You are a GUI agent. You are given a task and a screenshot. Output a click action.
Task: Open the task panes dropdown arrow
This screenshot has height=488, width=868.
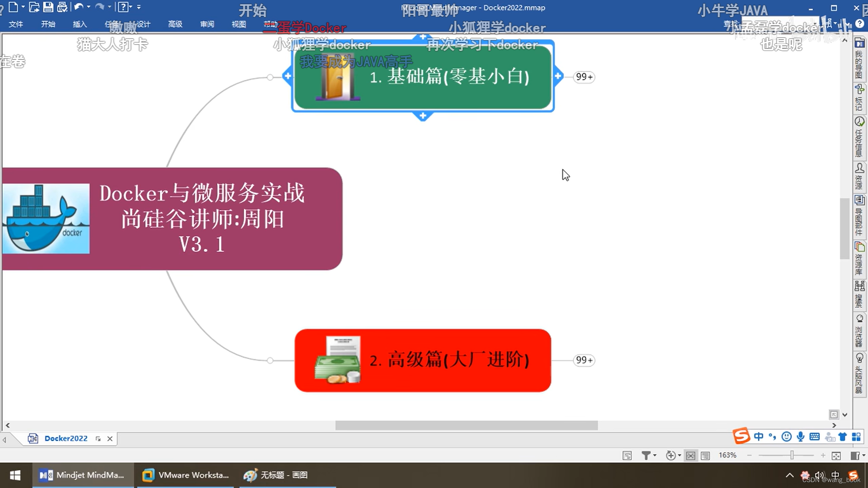(x=863, y=455)
